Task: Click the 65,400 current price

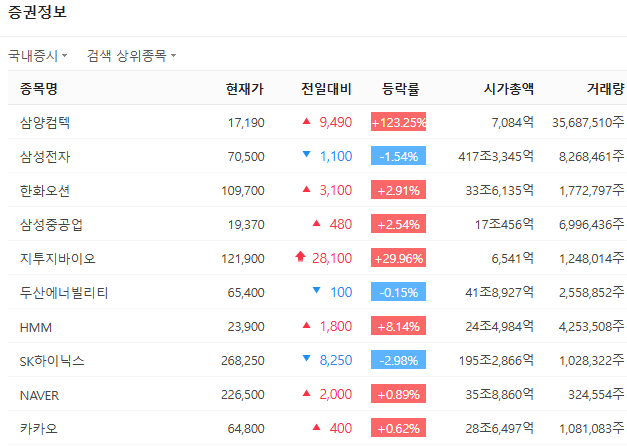Action: pos(246,292)
